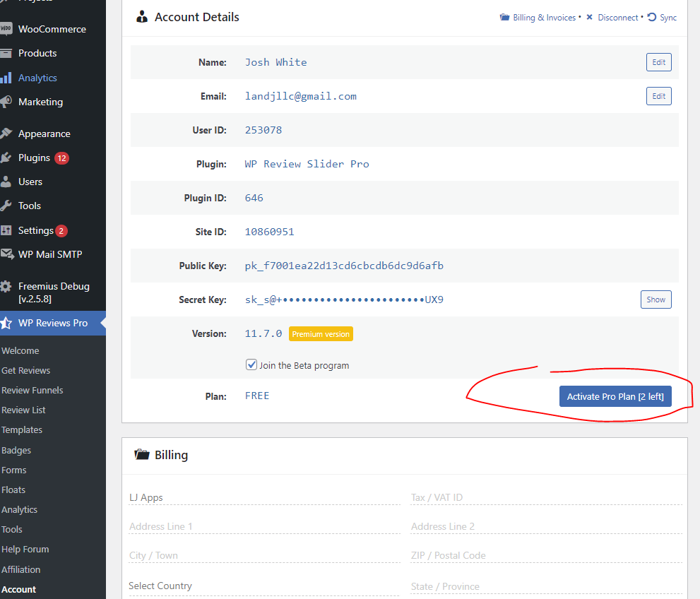This screenshot has height=599, width=700.
Task: Open the Floats submenu
Action: coord(13,490)
